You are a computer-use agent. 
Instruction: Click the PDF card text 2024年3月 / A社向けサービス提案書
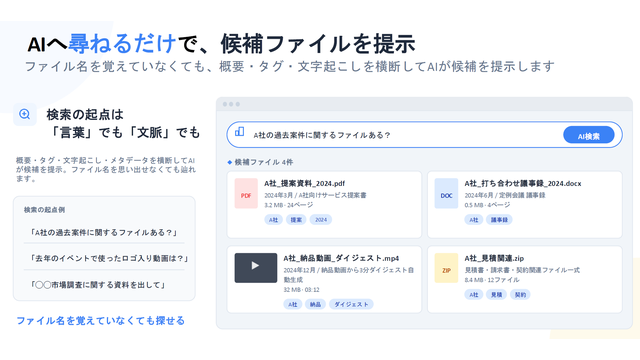315,195
